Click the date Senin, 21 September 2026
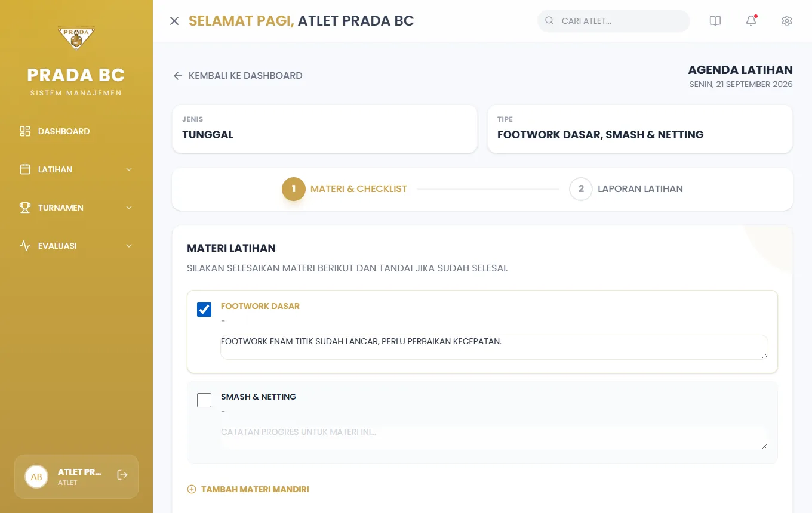This screenshot has height=513, width=812. [741, 85]
